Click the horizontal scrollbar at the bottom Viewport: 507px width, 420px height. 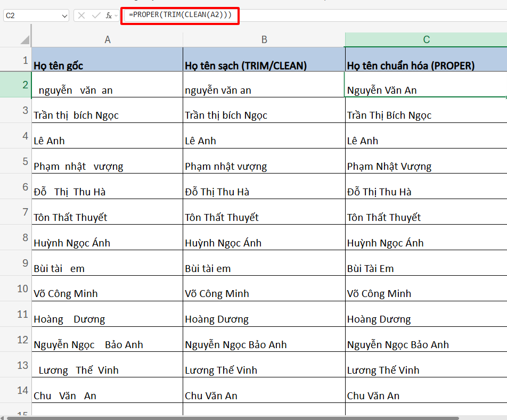tap(233, 418)
